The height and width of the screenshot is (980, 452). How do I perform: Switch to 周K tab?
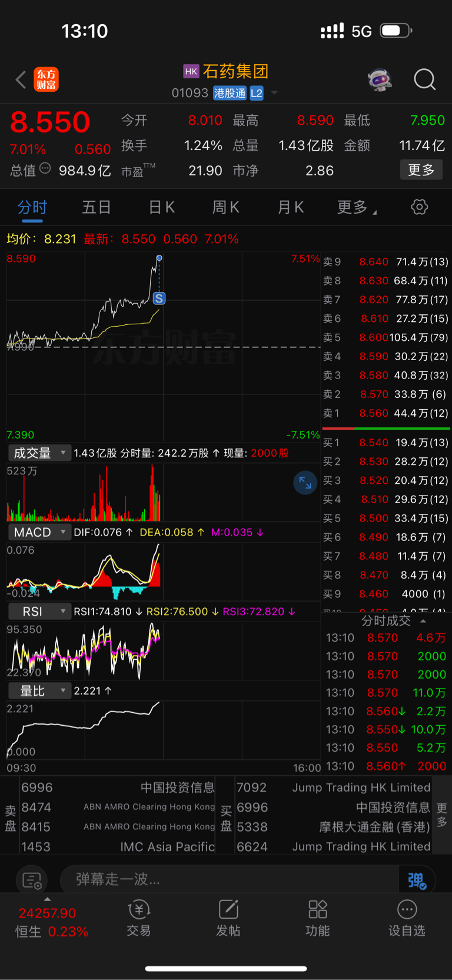tap(226, 207)
